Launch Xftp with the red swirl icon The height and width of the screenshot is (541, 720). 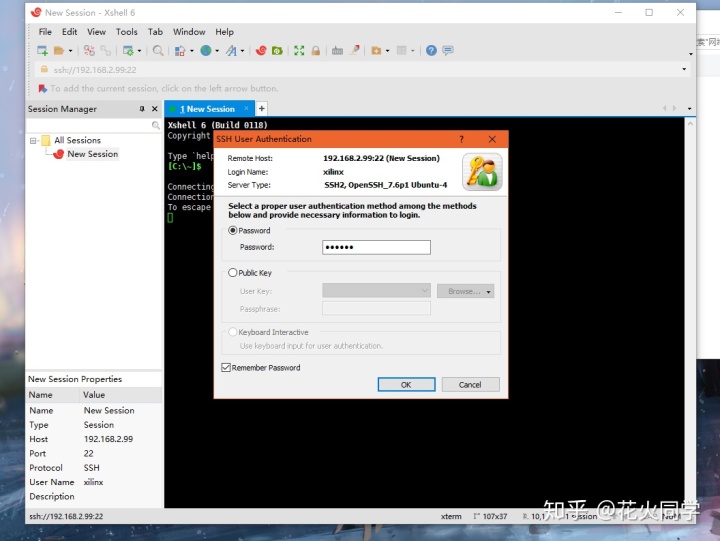click(261, 51)
